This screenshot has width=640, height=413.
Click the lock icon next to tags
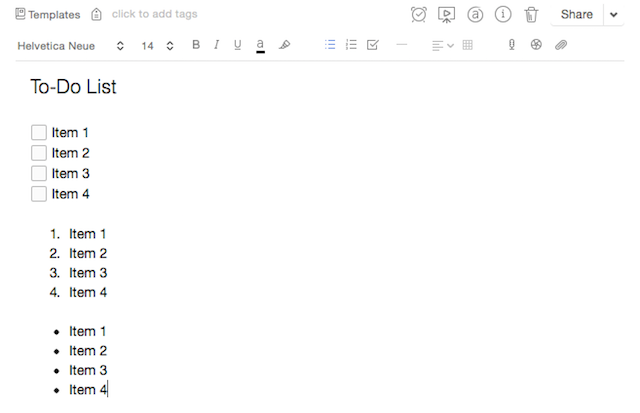pos(96,14)
